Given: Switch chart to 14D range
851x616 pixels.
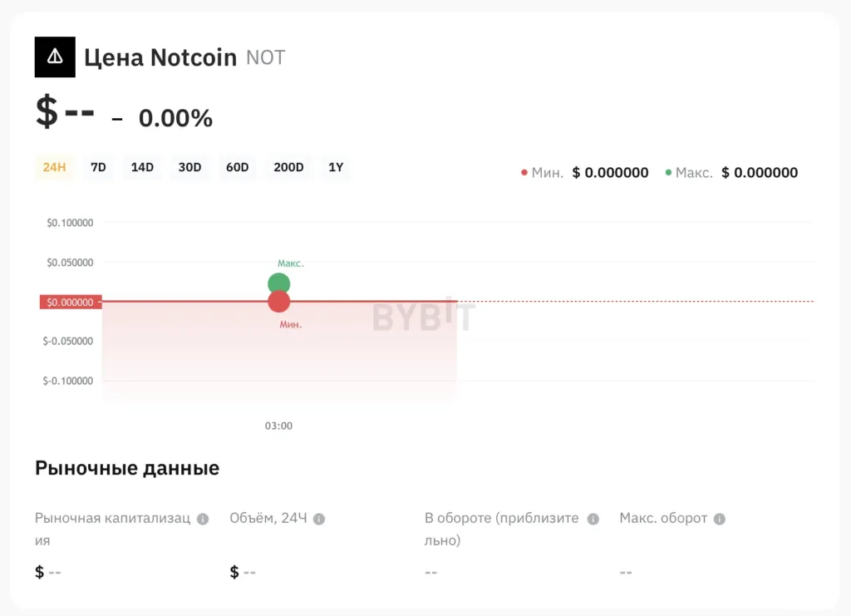Looking at the screenshot, I should [x=142, y=167].
